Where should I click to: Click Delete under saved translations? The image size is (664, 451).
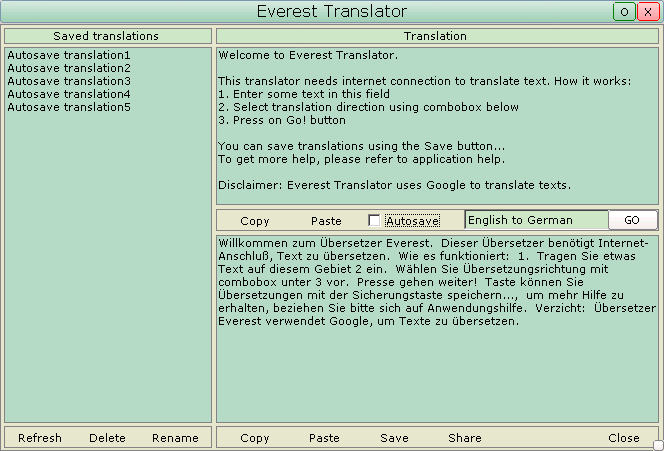point(107,438)
